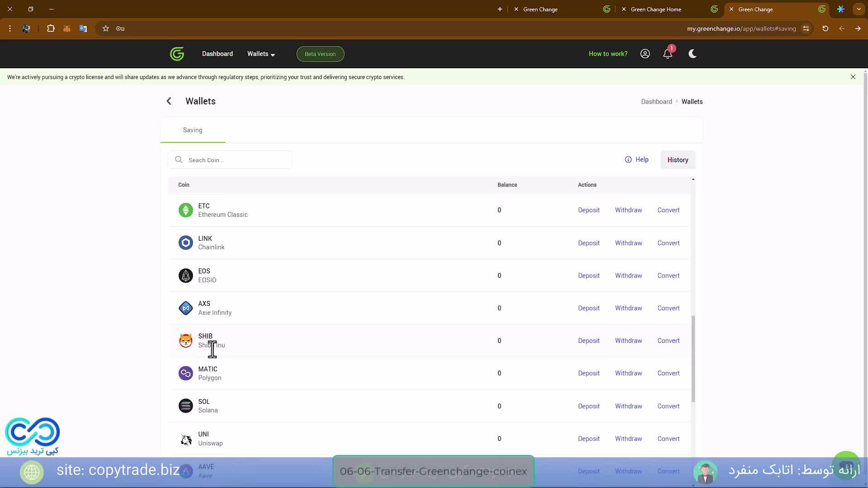Screen dimensions: 868x488
Task: Open the user profile account icon
Action: (645, 54)
